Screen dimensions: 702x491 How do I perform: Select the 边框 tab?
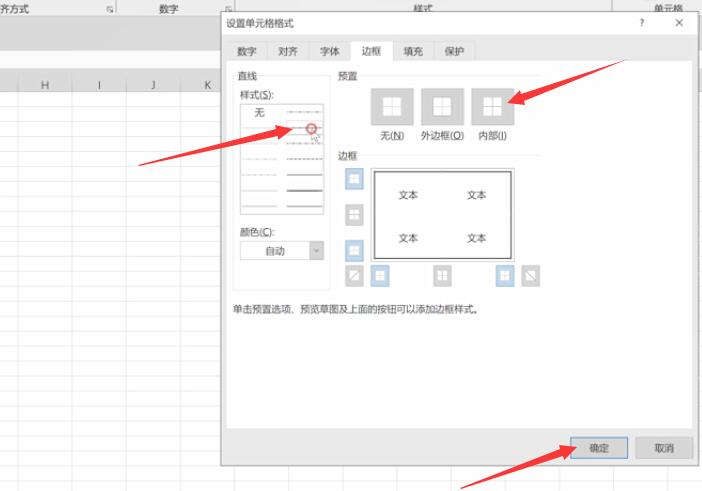pos(371,51)
